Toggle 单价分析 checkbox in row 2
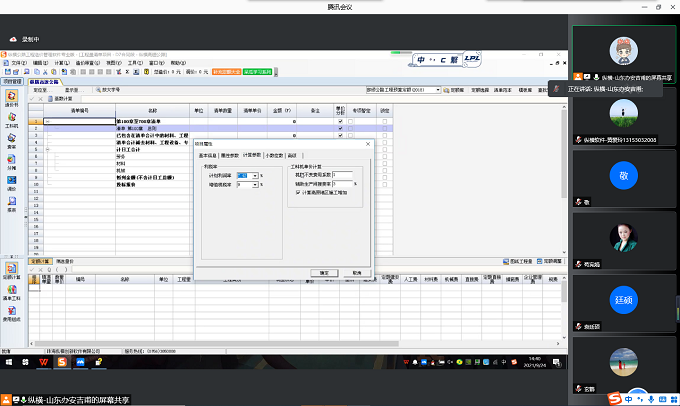680x406 pixels. point(340,128)
